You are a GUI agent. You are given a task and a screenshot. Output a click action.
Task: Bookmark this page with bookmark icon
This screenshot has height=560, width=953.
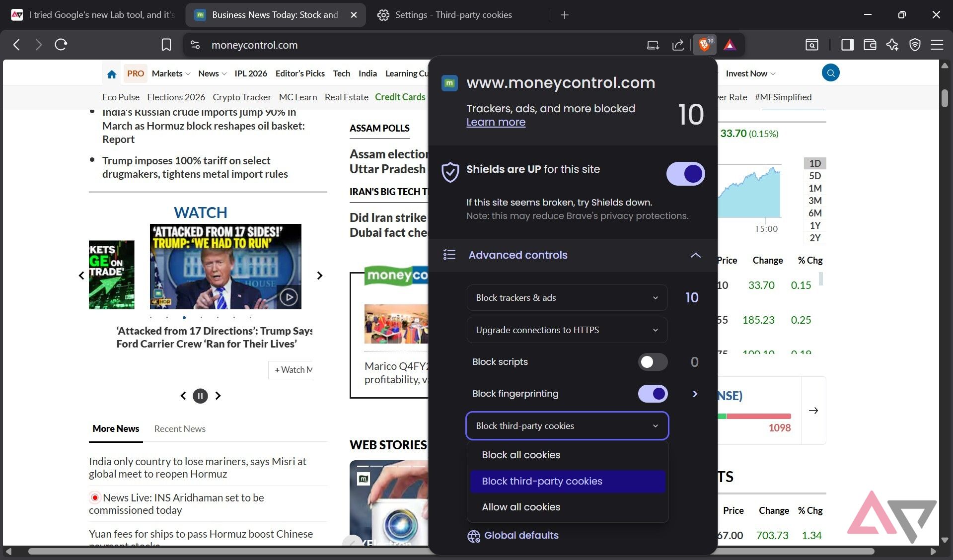click(x=166, y=45)
